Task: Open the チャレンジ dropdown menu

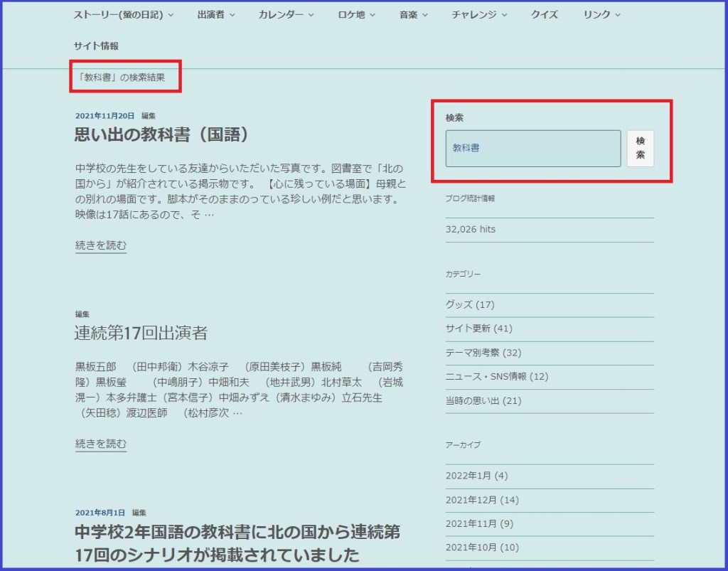Action: click(x=478, y=15)
